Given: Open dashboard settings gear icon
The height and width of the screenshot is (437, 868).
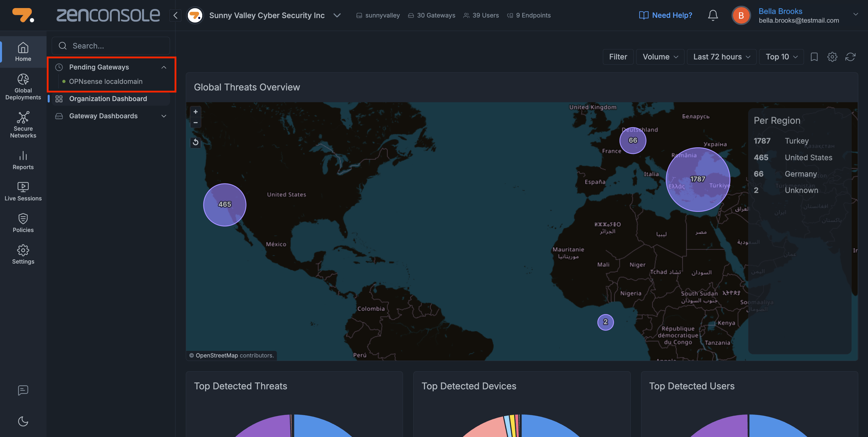Looking at the screenshot, I should (x=832, y=57).
